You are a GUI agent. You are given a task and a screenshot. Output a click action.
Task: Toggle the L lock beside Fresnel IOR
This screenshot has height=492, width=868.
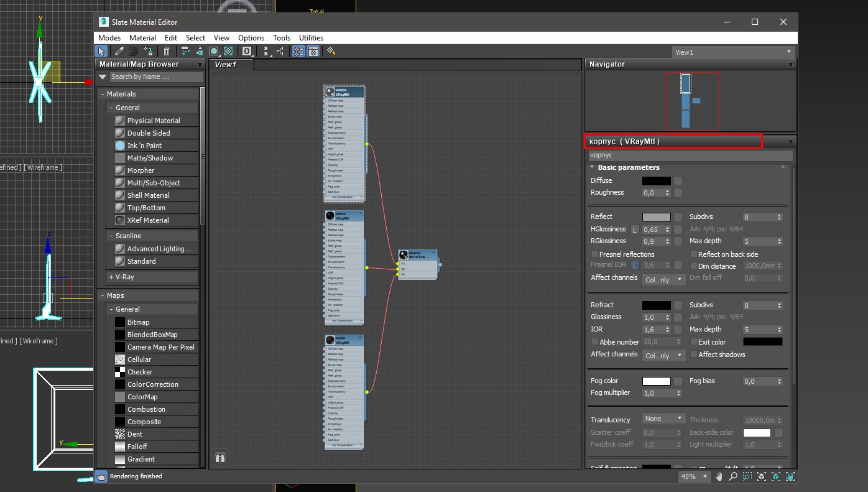click(x=635, y=266)
